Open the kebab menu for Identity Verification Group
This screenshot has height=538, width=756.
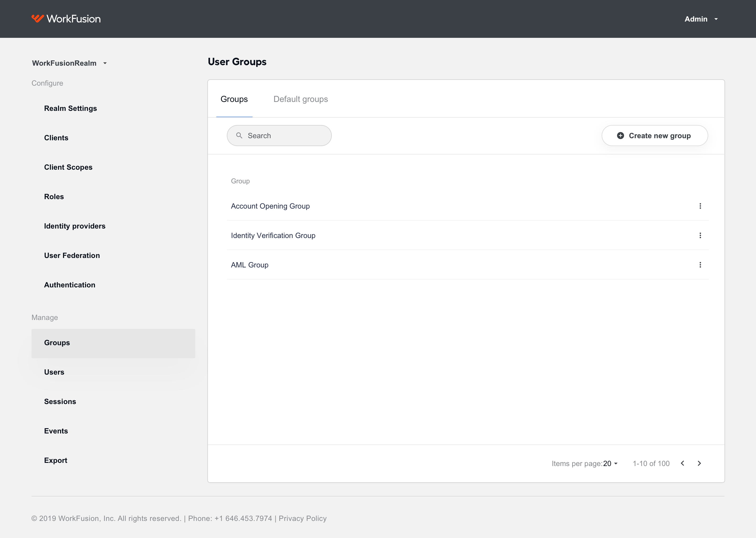[700, 236]
